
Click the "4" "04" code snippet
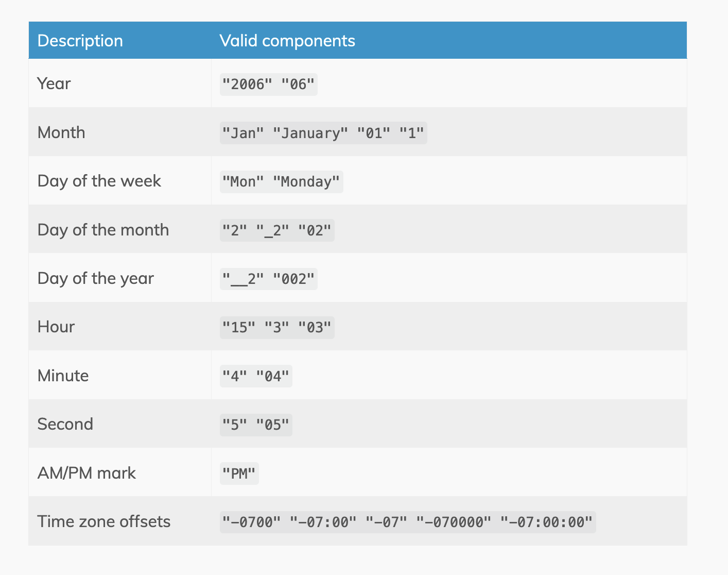click(256, 376)
